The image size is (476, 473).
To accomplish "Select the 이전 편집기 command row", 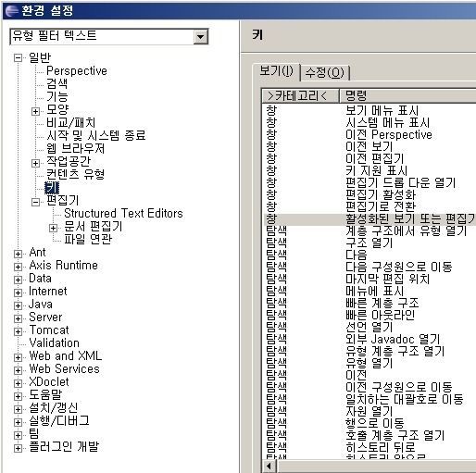I will click(x=370, y=158).
